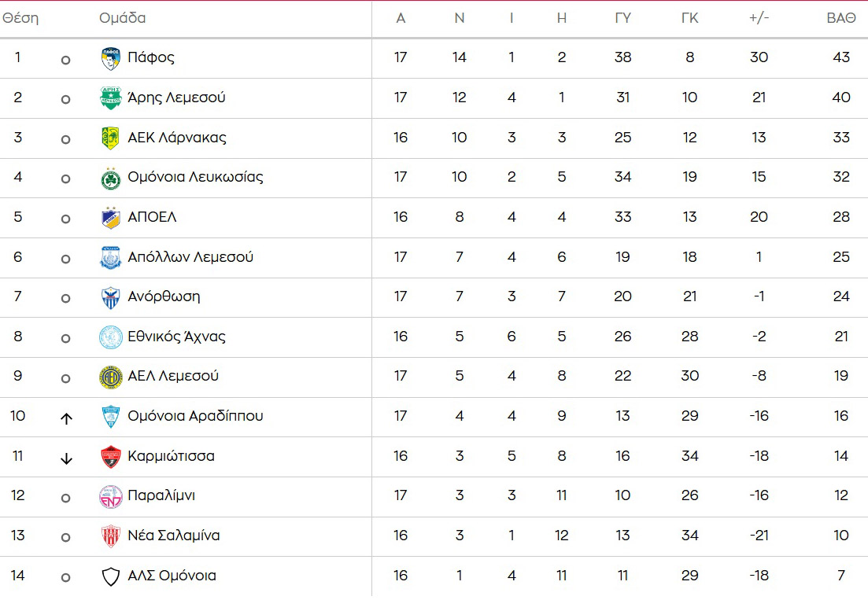The height and width of the screenshot is (600, 868).
Task: Select the Θέση column header
Action: pyautogui.click(x=20, y=18)
